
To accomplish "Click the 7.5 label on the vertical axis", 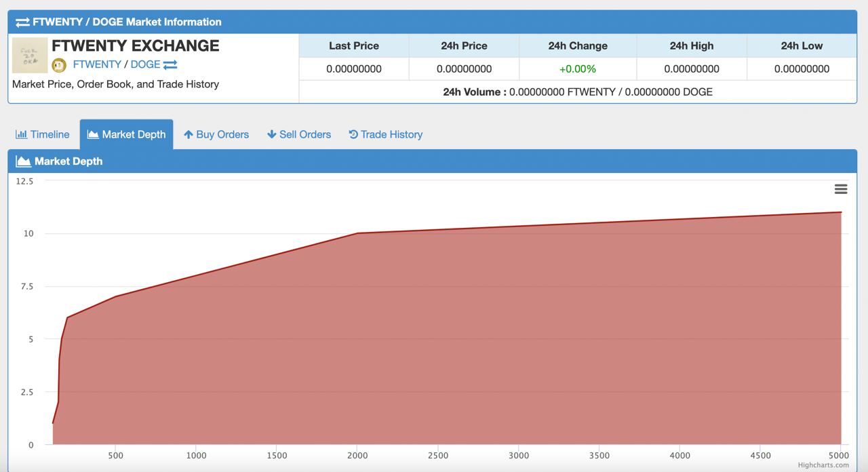I will click(x=27, y=286).
